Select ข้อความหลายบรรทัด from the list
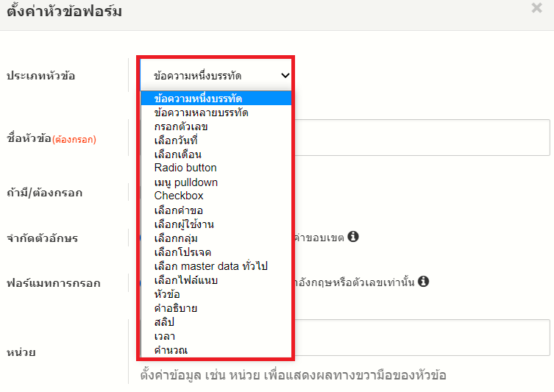This screenshot has height=392, width=554. pyautogui.click(x=201, y=113)
